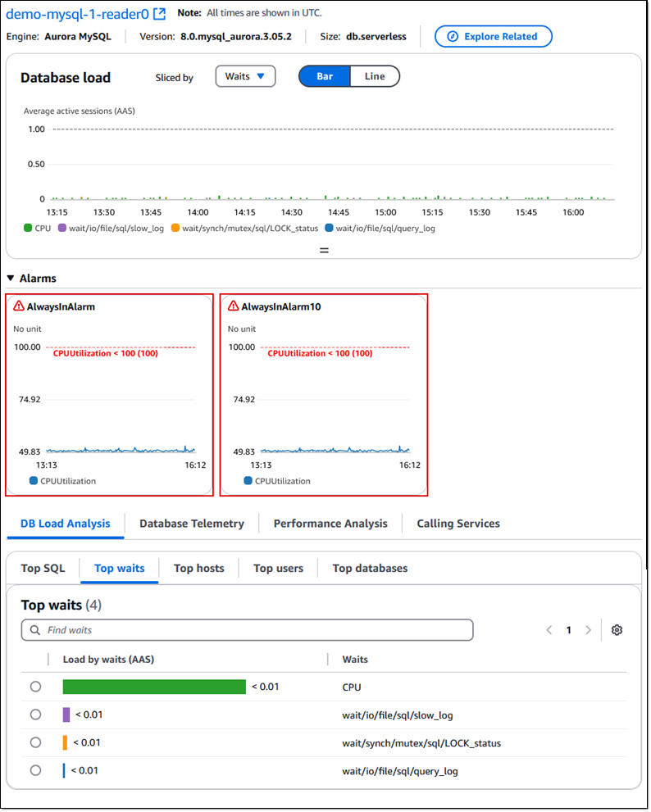Click the orange LOCK_status legend swatch

(x=175, y=228)
